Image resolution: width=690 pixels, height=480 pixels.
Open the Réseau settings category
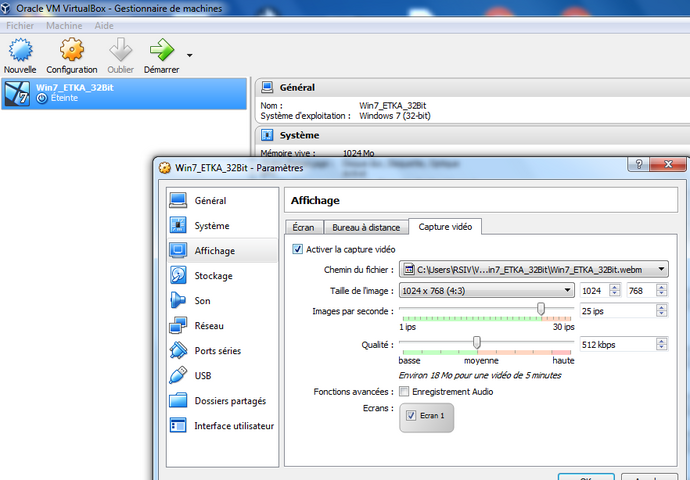point(223,326)
